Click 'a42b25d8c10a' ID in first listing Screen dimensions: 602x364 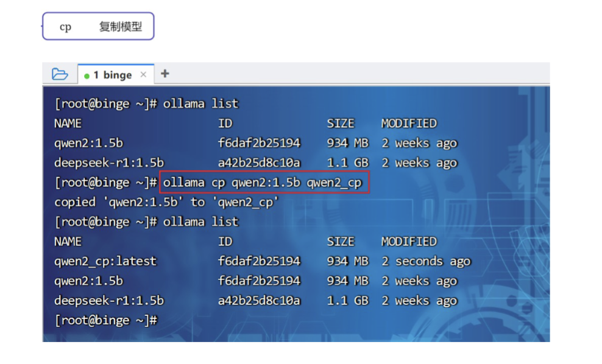pyautogui.click(x=259, y=163)
